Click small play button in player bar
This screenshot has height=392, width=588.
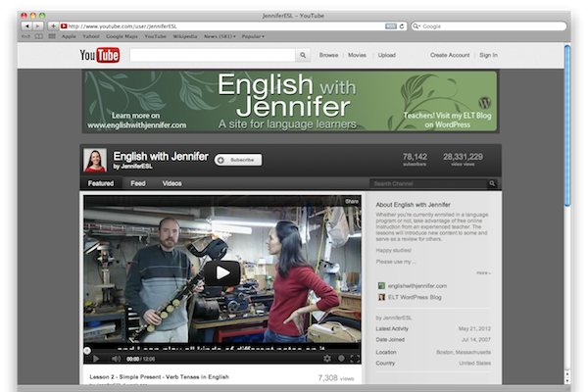pyautogui.click(x=96, y=359)
